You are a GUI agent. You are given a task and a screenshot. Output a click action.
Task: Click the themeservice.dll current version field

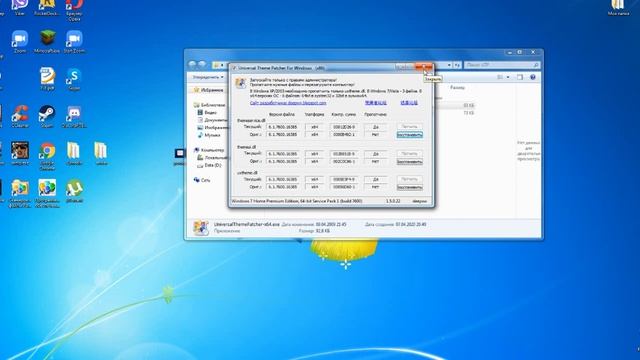282,127
